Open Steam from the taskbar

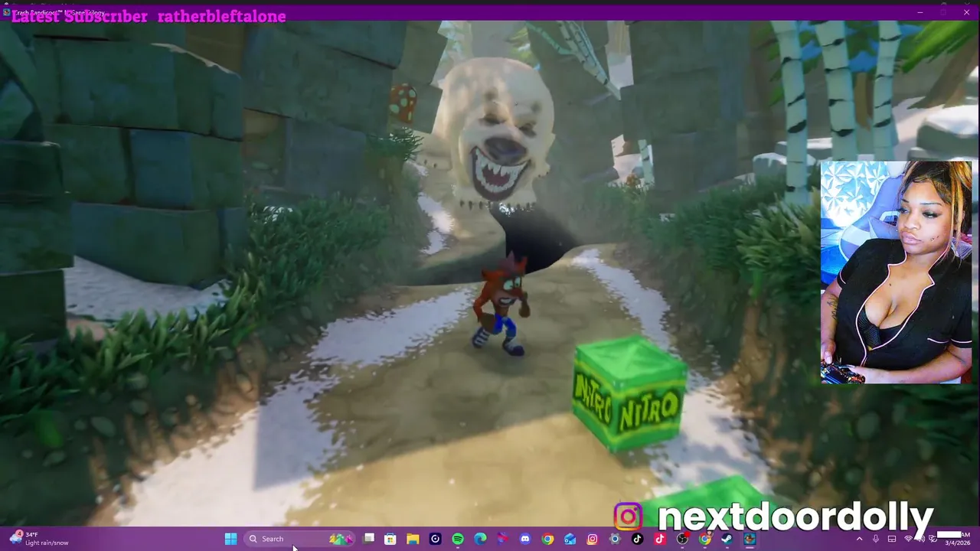tap(727, 539)
